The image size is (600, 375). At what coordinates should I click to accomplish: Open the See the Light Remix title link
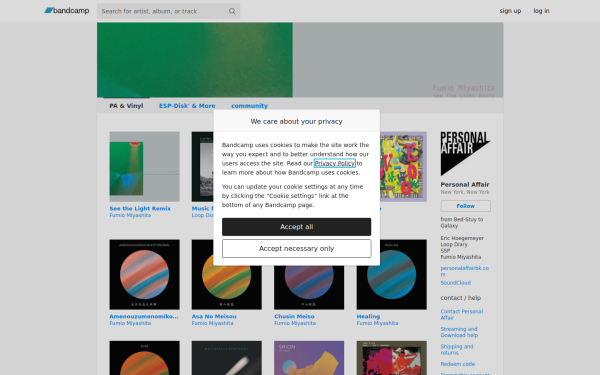pyautogui.click(x=140, y=209)
